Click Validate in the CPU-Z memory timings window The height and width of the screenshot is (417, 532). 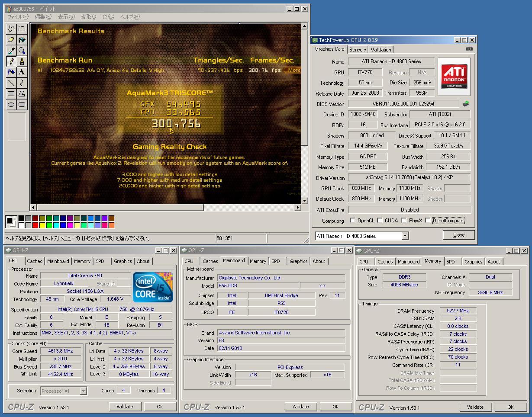pos(475,407)
